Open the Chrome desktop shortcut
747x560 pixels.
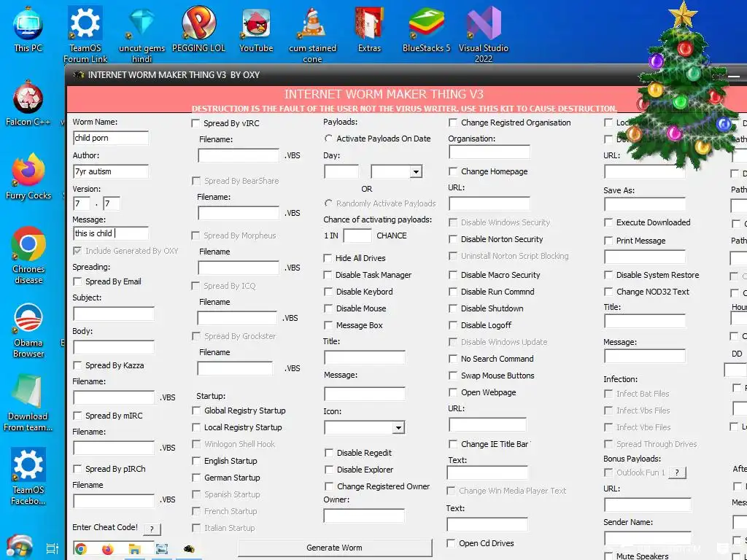click(28, 256)
